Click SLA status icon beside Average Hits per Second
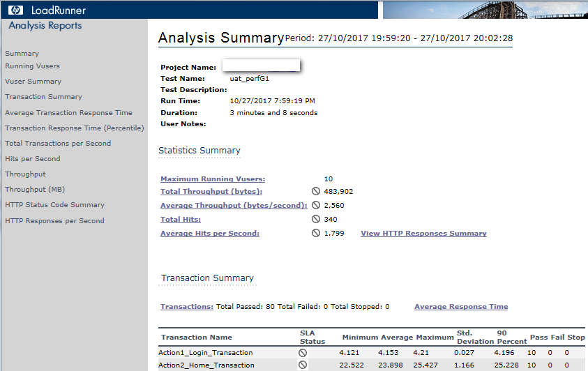This screenshot has height=371, width=588. (x=316, y=233)
